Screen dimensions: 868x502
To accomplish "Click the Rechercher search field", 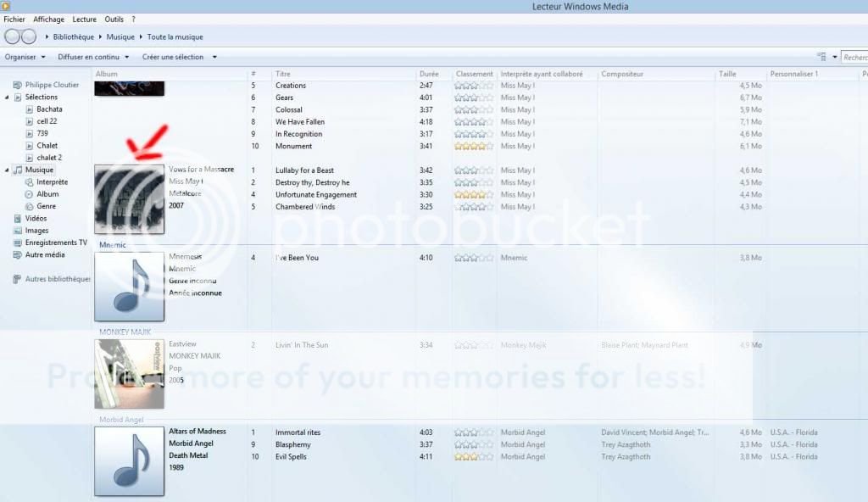I will pos(854,57).
